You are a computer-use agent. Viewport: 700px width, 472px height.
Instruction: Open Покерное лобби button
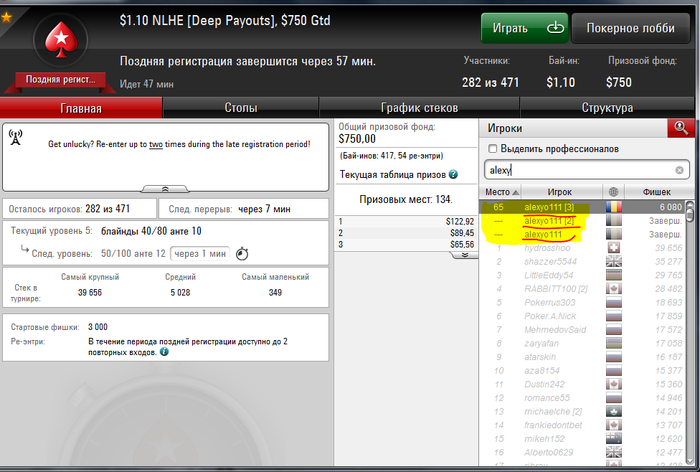click(630, 28)
